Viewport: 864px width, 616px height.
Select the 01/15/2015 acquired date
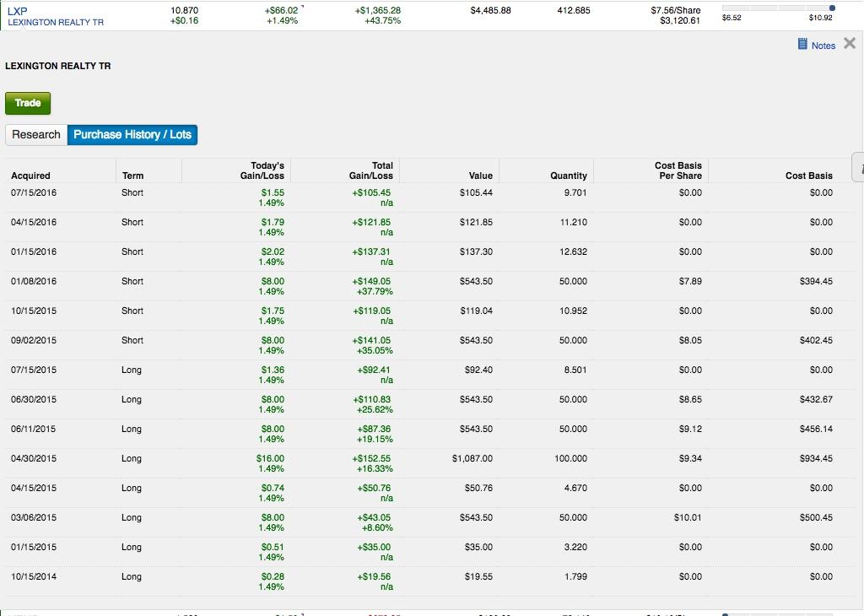34,547
